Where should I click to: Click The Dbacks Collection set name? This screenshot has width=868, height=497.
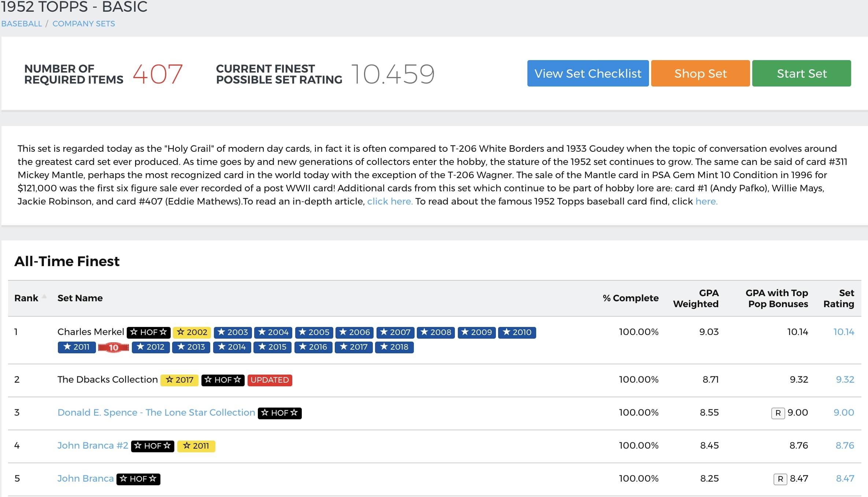(107, 379)
